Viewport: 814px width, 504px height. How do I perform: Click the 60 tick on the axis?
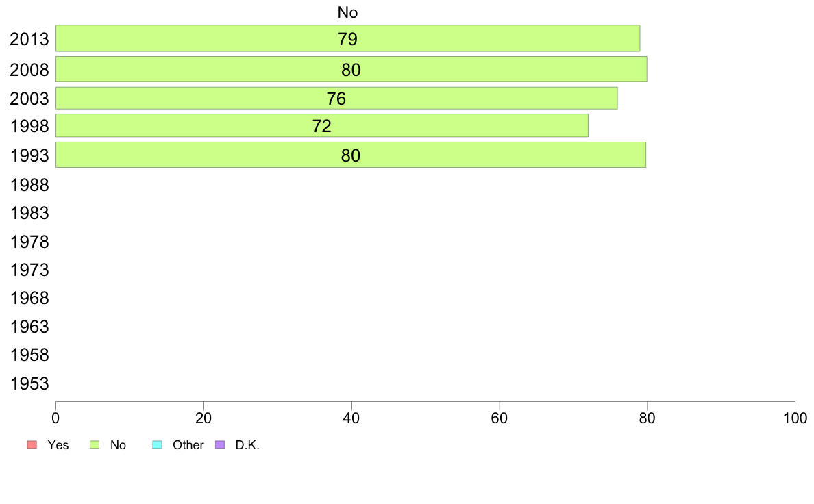[500, 418]
